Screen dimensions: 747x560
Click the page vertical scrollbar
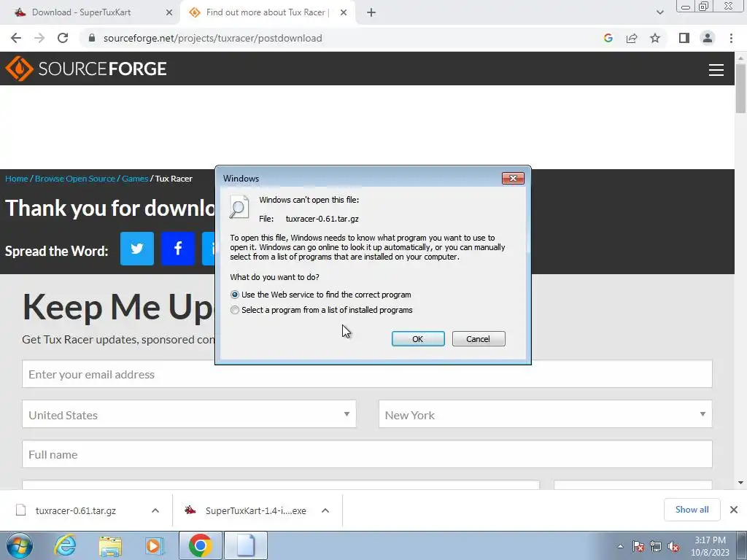point(740,88)
